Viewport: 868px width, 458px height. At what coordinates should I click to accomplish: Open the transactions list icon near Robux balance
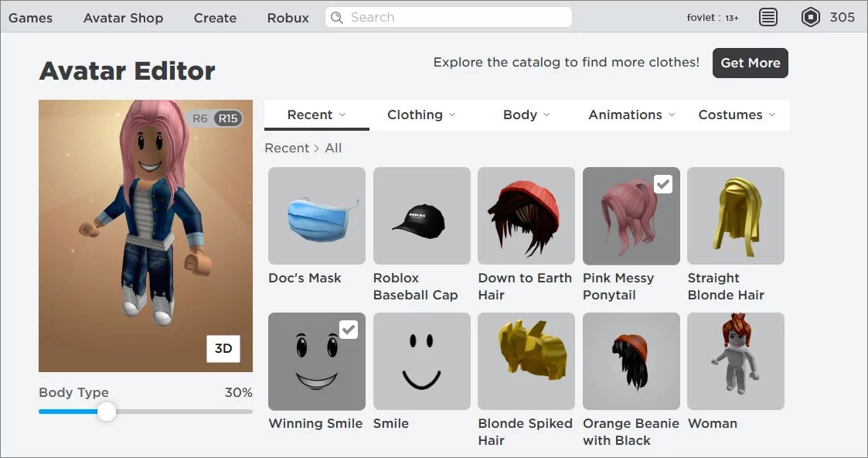click(768, 17)
